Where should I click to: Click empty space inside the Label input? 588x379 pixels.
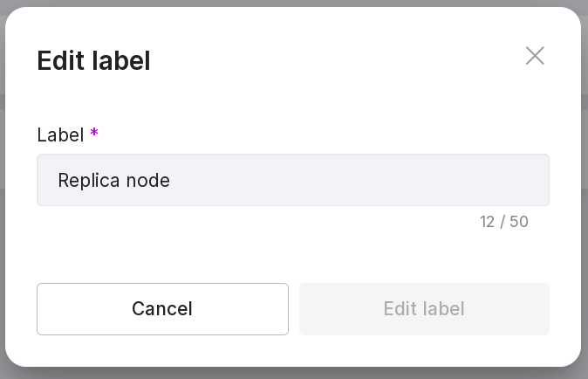[366, 181]
